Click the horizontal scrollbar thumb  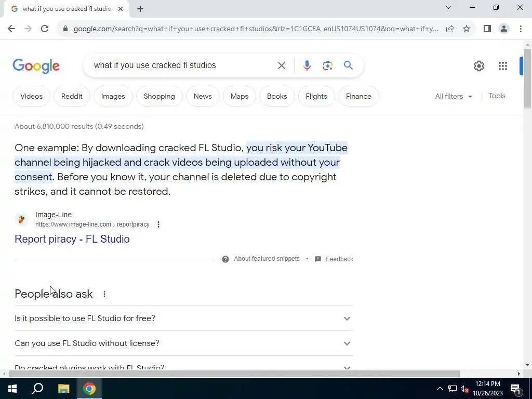[x=234, y=374]
